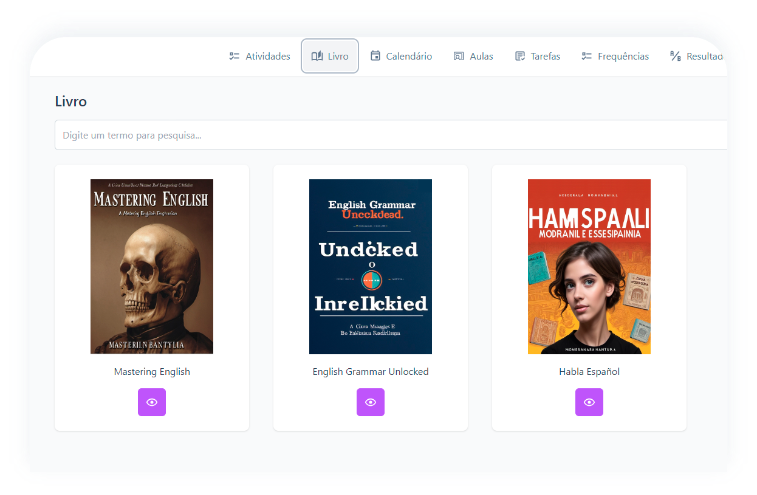Click the checklist icon beside Atividades
The height and width of the screenshot is (495, 757).
tap(234, 57)
